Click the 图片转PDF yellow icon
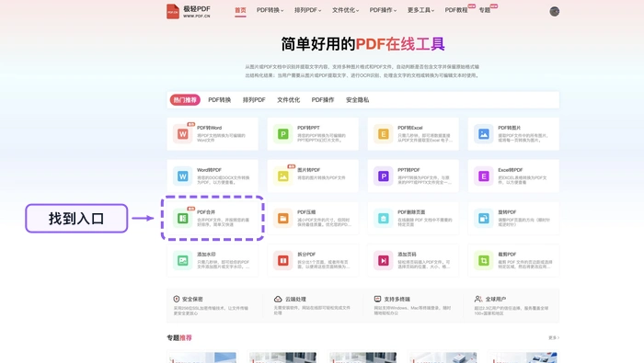Viewport: 644px width, 363px height. (283, 176)
